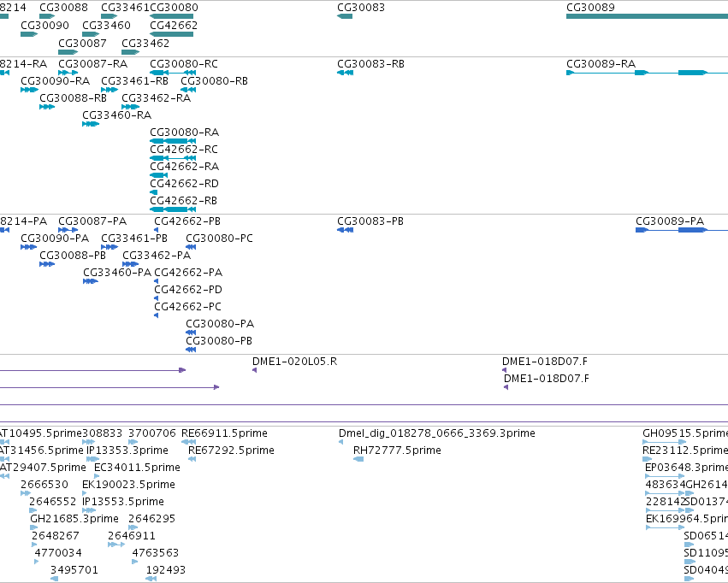This screenshot has height=583, width=728.
Task: Select the CG30088 gene label
Action: [63, 8]
